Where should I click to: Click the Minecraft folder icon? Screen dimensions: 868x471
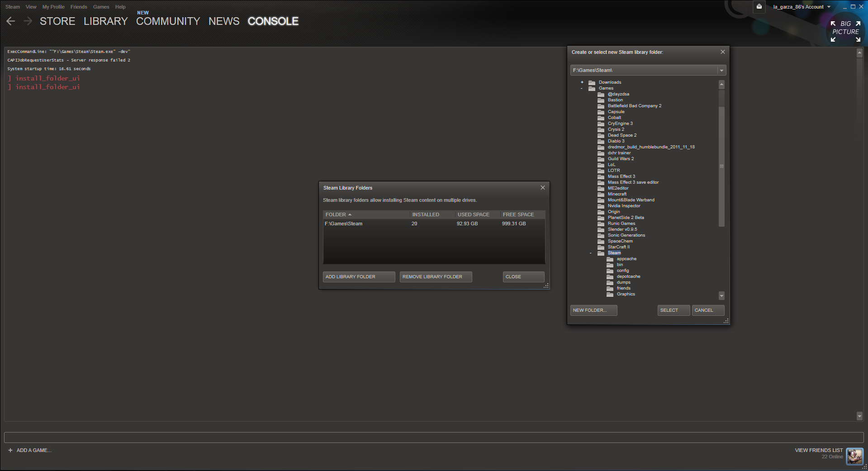click(601, 194)
